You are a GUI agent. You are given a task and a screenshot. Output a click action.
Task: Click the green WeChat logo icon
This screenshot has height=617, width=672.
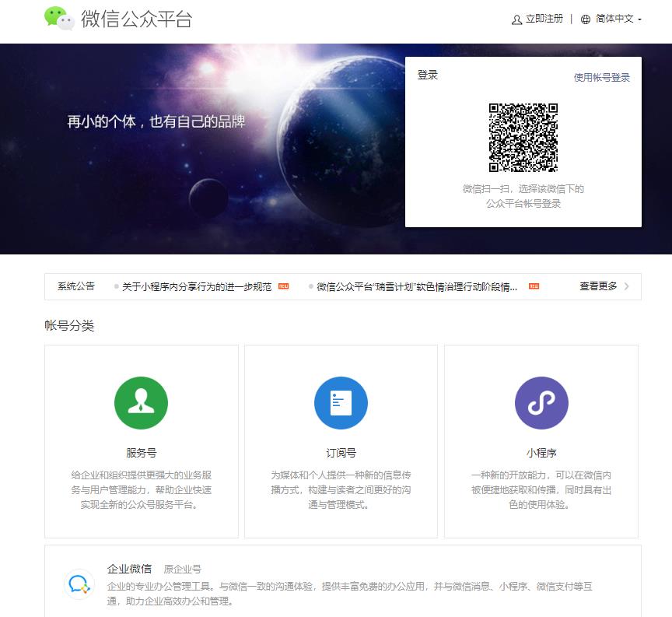(59, 19)
